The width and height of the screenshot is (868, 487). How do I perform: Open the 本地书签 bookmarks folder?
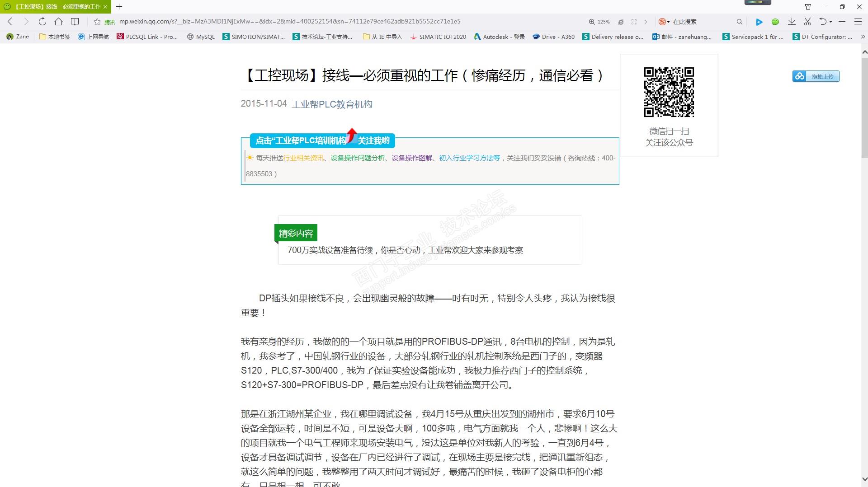55,37
